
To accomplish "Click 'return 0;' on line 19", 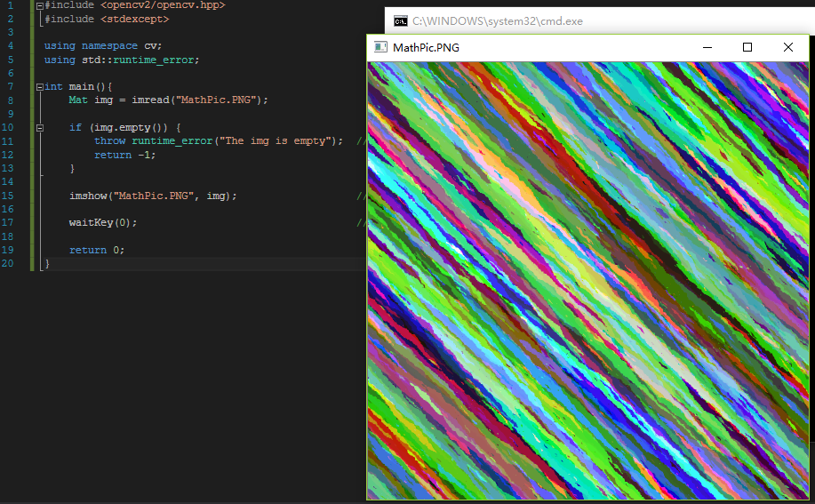I will tap(97, 250).
